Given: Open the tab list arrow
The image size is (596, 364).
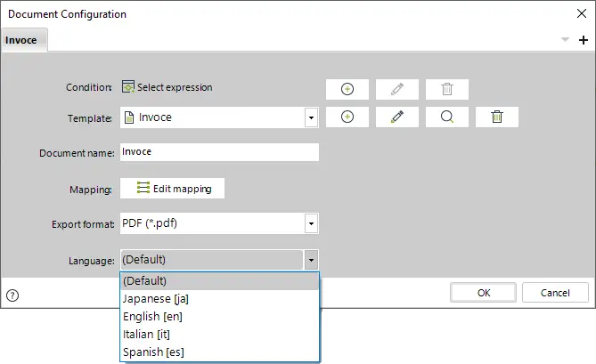Looking at the screenshot, I should click(x=565, y=39).
